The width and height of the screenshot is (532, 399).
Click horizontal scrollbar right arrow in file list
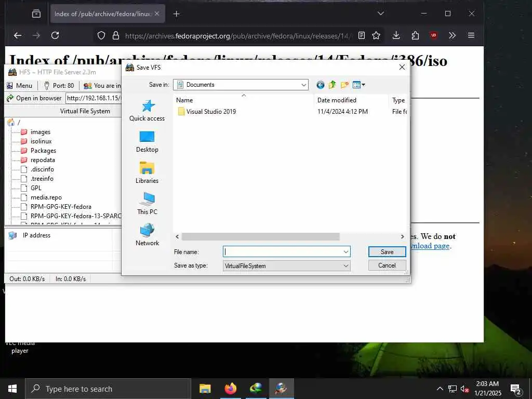403,236
